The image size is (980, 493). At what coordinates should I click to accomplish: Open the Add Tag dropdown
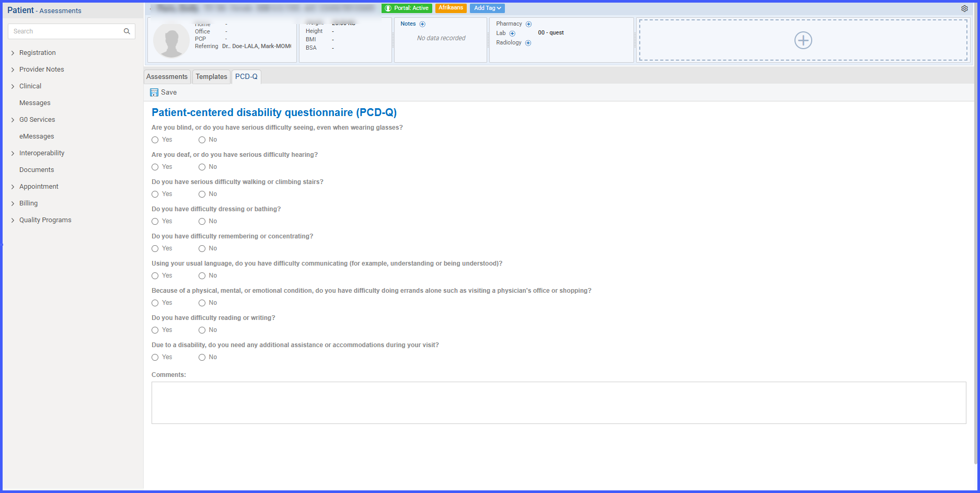tap(487, 8)
